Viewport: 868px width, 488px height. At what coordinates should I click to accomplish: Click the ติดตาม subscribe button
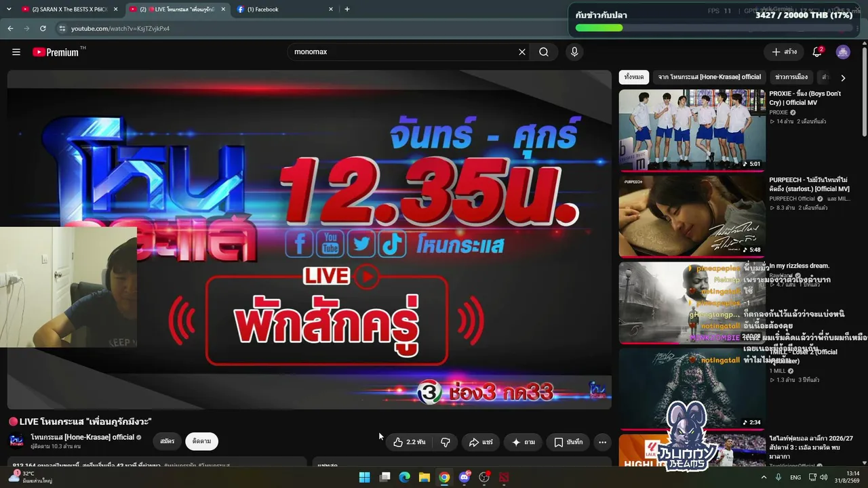point(201,441)
